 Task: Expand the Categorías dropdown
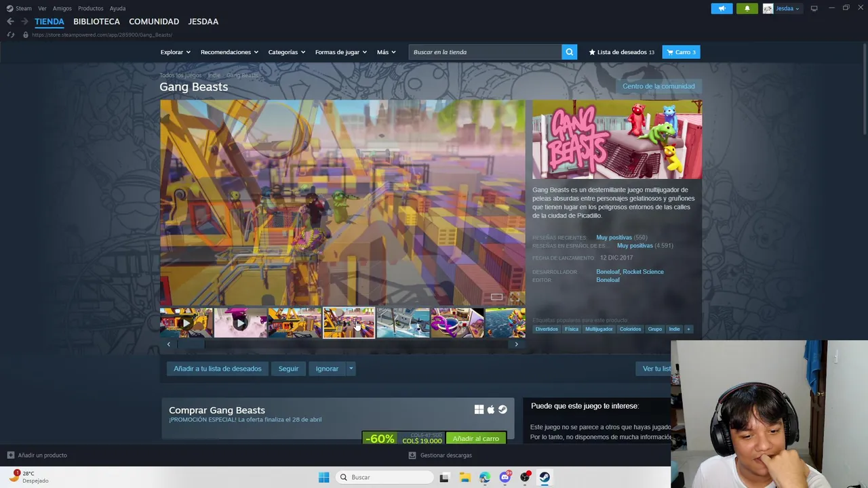click(x=286, y=52)
